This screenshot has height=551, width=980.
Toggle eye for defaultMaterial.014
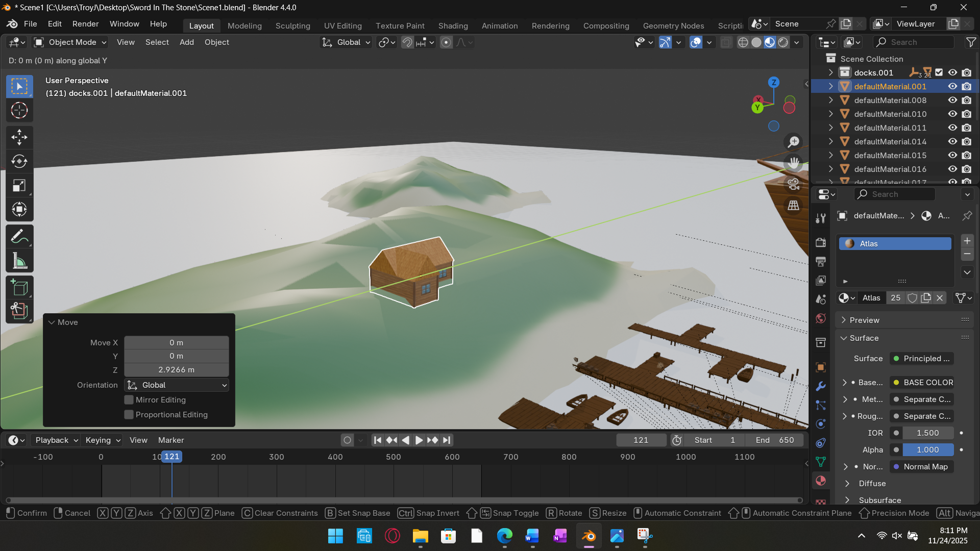point(952,142)
